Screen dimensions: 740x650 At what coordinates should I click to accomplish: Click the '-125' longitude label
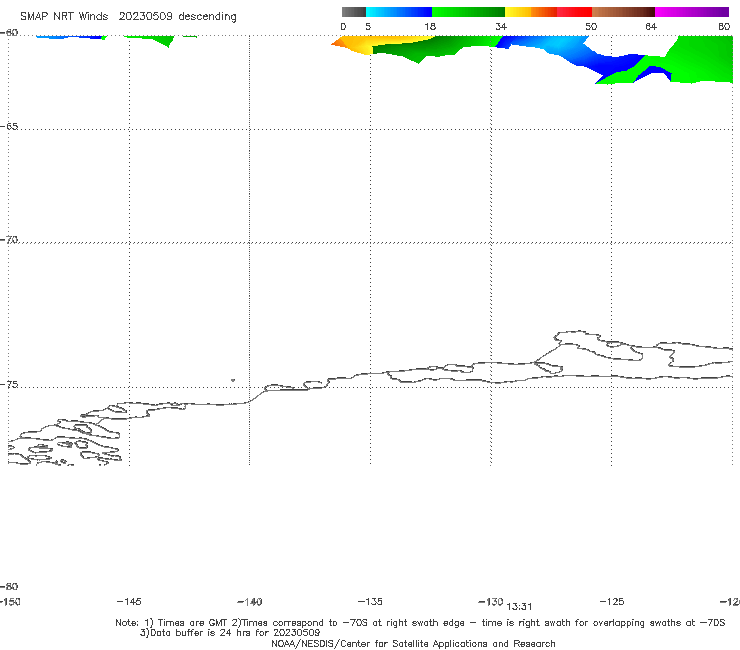[612, 601]
